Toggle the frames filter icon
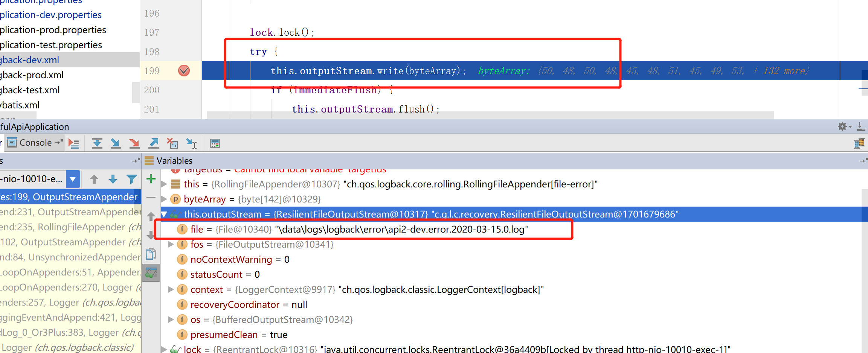Image resolution: width=868 pixels, height=353 pixels. (x=131, y=179)
